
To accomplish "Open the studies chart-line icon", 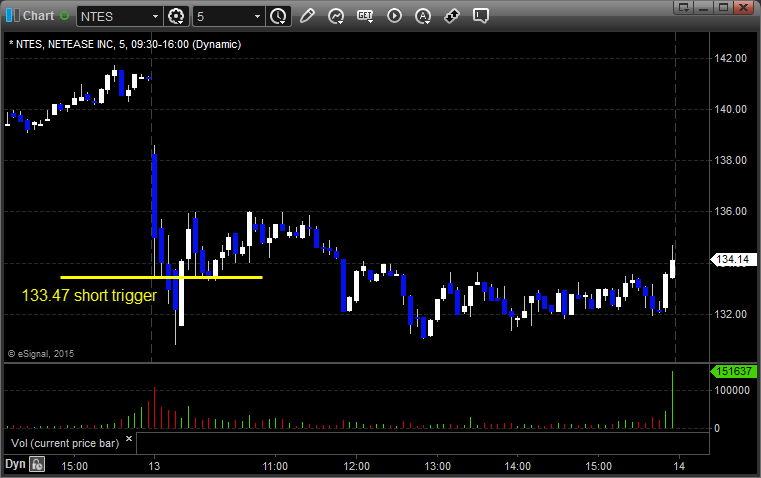I will coord(336,16).
